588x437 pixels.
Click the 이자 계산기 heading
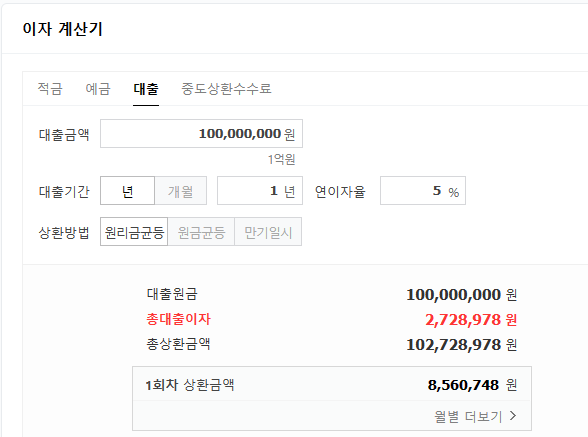63,29
